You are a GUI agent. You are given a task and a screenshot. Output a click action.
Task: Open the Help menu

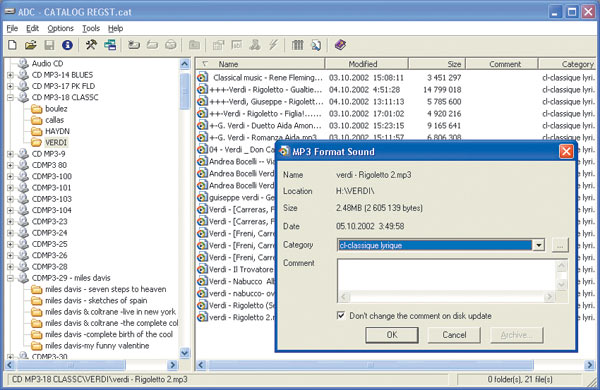pos(115,28)
